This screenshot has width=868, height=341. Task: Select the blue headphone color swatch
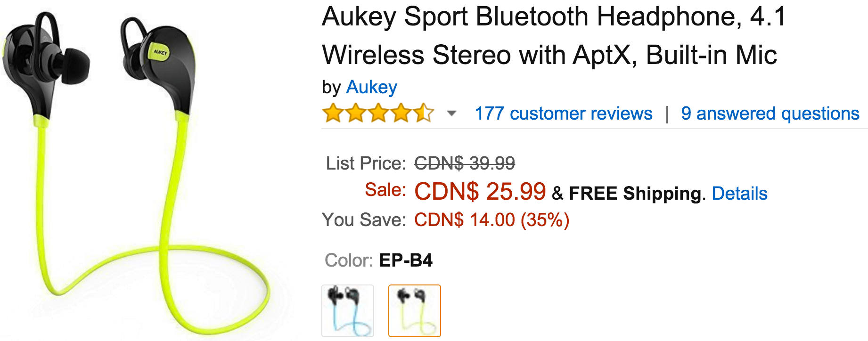(348, 311)
